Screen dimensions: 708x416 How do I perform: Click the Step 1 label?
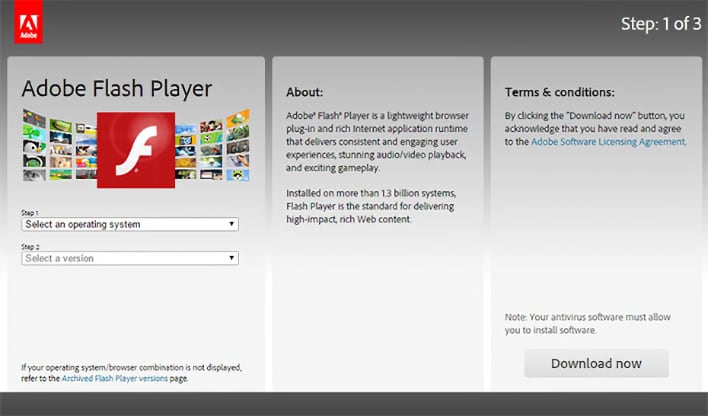[x=30, y=213]
